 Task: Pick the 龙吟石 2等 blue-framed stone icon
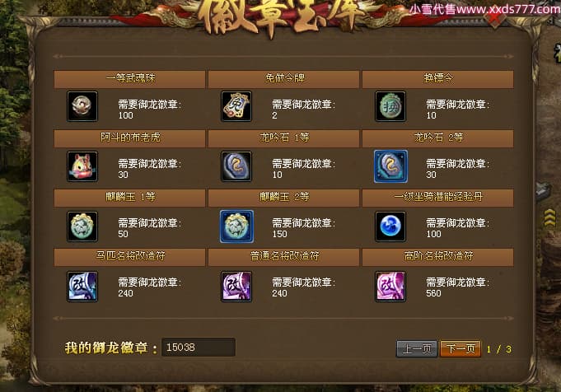390,166
